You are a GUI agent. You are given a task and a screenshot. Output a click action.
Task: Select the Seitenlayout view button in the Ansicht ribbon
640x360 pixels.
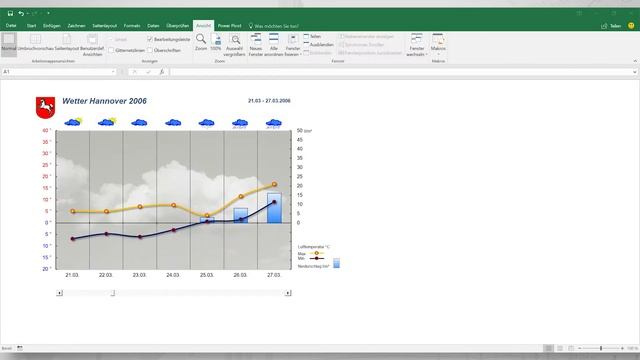click(67, 44)
